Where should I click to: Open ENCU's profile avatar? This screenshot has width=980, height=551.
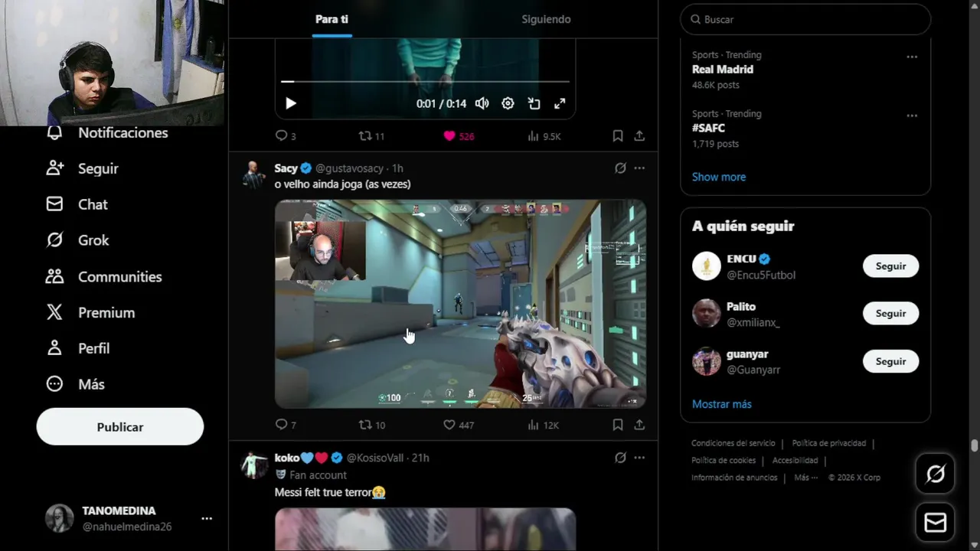tap(707, 266)
